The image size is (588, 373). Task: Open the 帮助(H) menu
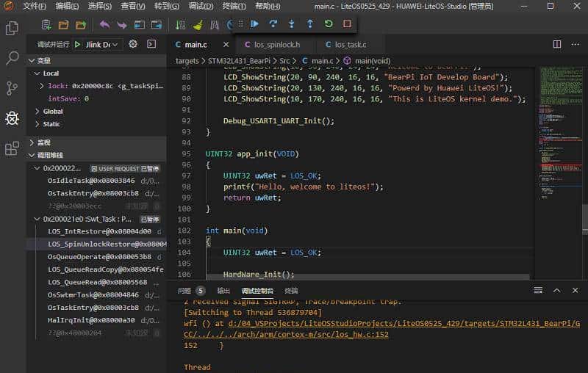[268, 6]
